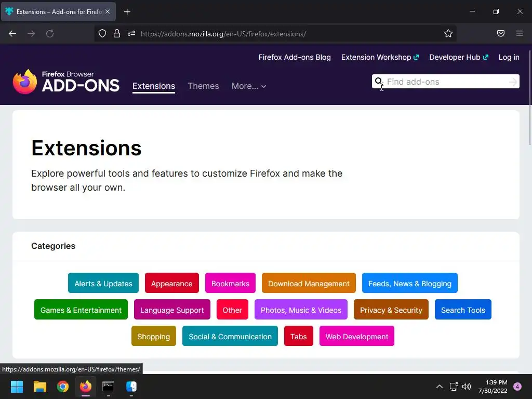Switch to the Themes tab

[203, 86]
